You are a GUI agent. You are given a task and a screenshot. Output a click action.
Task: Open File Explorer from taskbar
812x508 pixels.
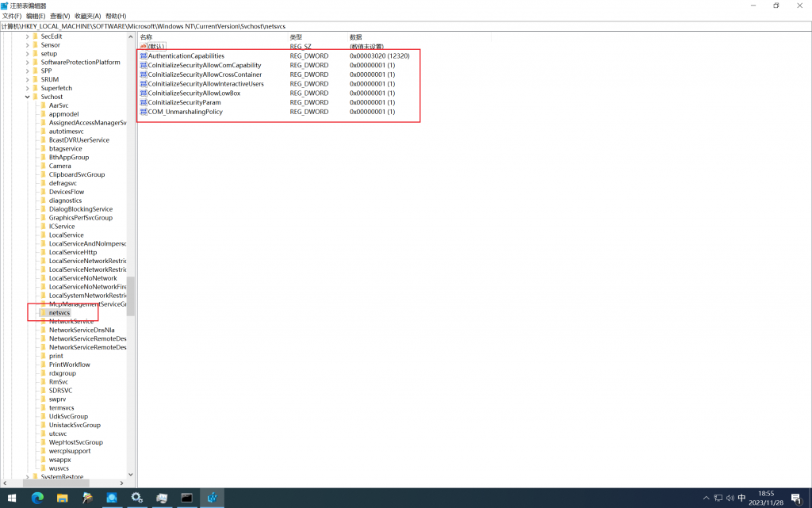(62, 498)
